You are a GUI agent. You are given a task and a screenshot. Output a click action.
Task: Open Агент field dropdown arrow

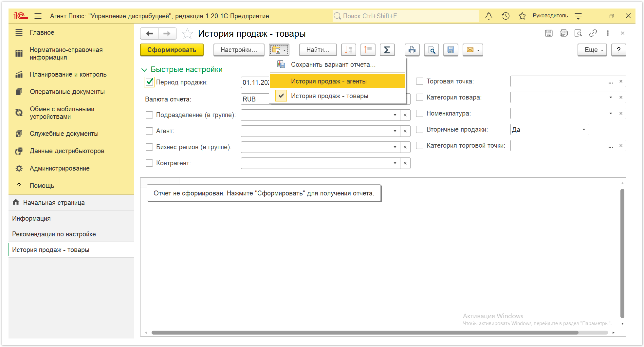tap(395, 131)
